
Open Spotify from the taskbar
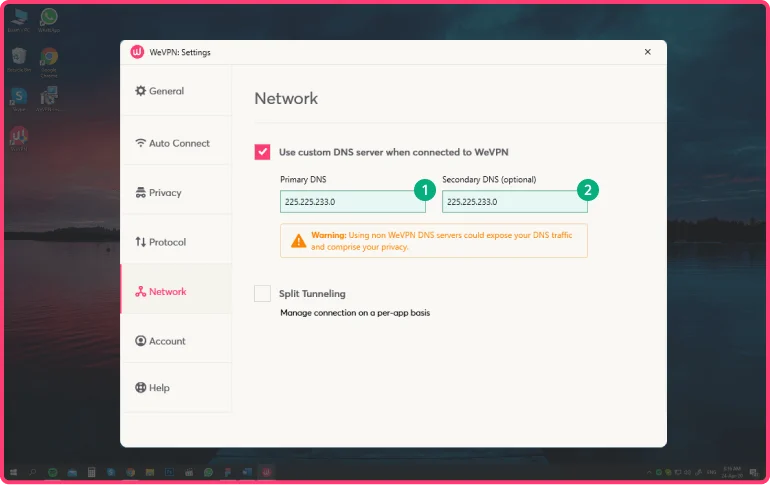[53, 471]
